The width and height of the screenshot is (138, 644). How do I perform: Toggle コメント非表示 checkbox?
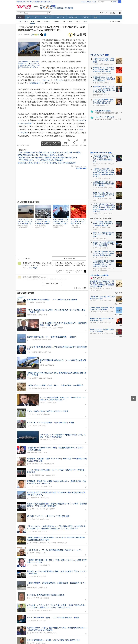click(75, 288)
